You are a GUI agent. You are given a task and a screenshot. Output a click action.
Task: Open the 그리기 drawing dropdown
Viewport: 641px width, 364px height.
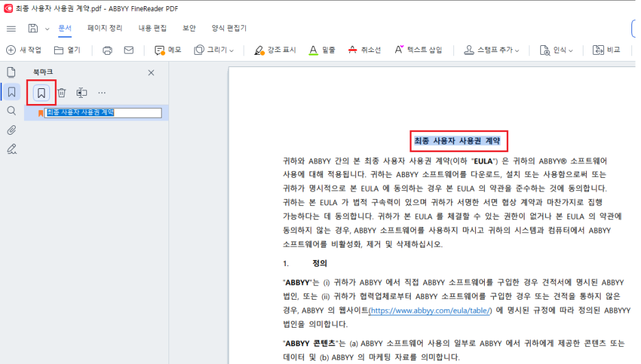point(214,50)
